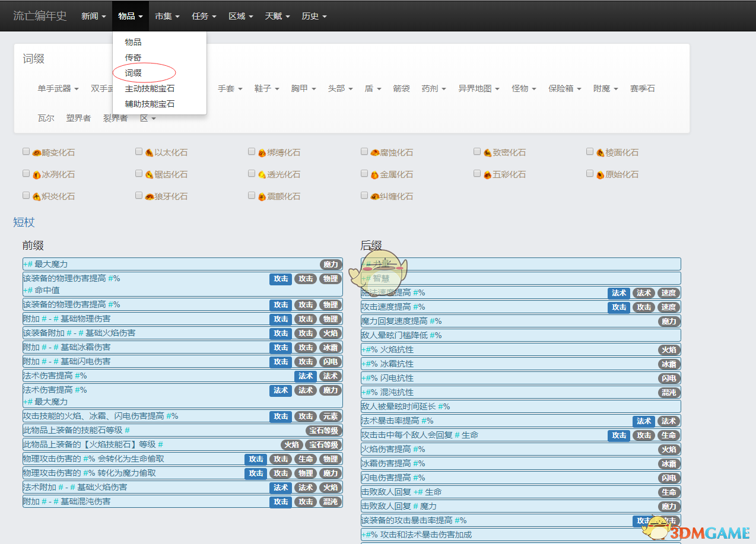Open the 赛季石 link
Screen dimensions: 756x544
pos(642,88)
